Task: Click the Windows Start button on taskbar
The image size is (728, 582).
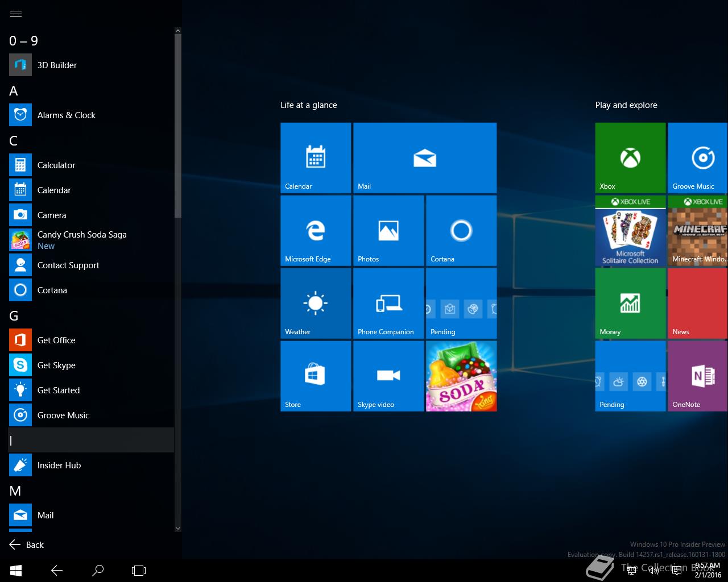Action: (x=16, y=570)
